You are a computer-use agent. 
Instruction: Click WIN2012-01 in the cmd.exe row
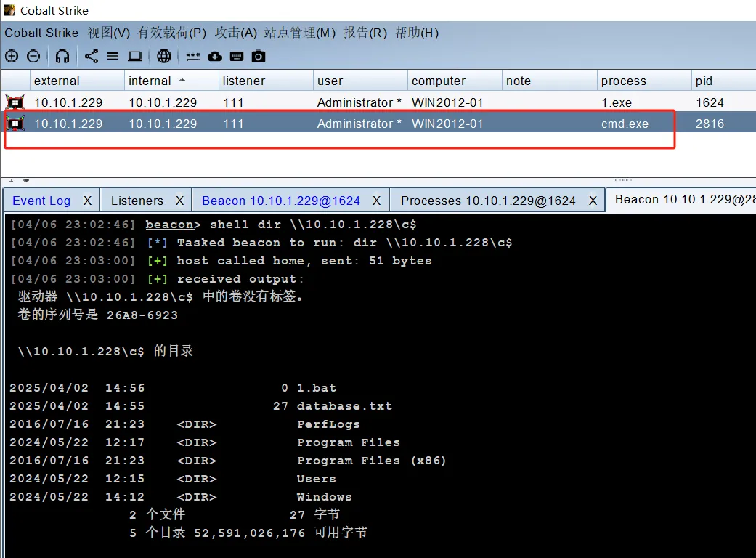pos(447,124)
